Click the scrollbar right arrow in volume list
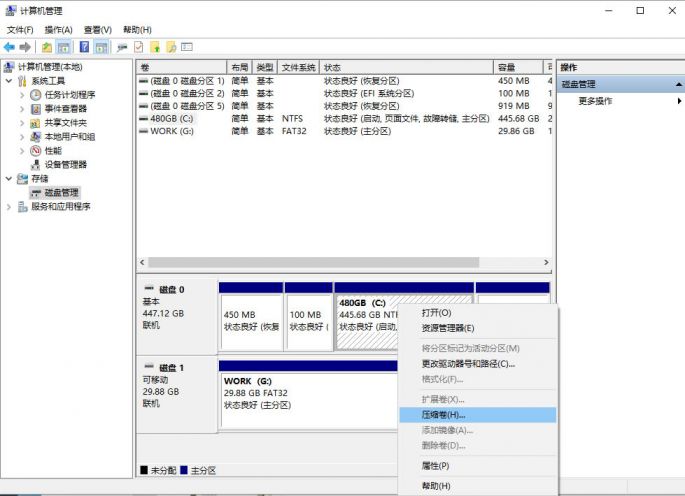The width and height of the screenshot is (685, 496). pyautogui.click(x=546, y=262)
